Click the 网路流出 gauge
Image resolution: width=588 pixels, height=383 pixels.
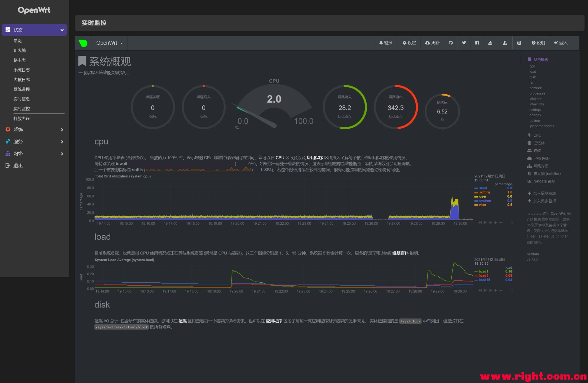395,107
